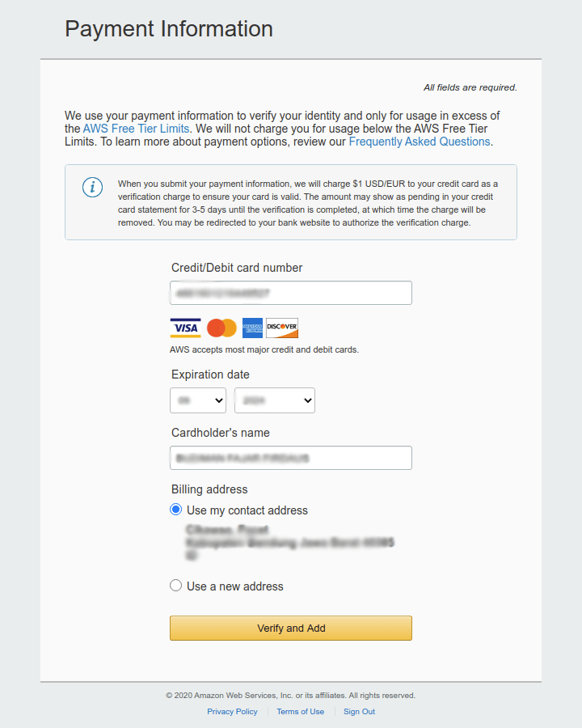
Task: Open the expiration month dropdown
Action: (198, 400)
